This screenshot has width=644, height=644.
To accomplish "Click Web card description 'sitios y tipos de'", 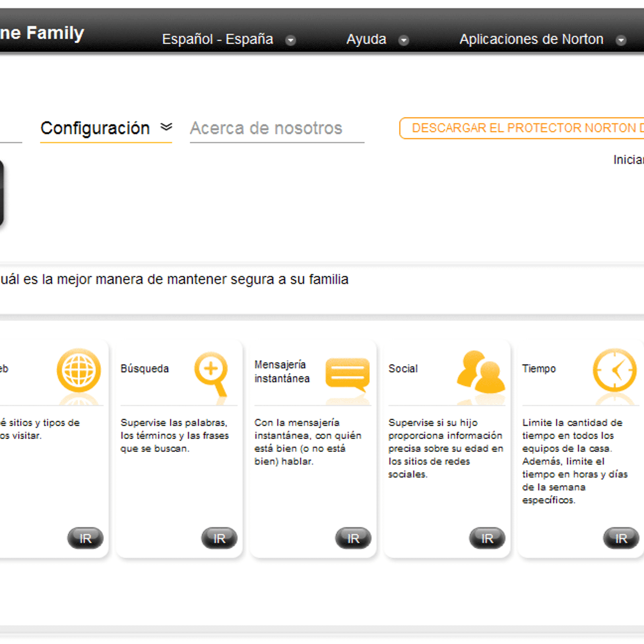I will pos(44,423).
